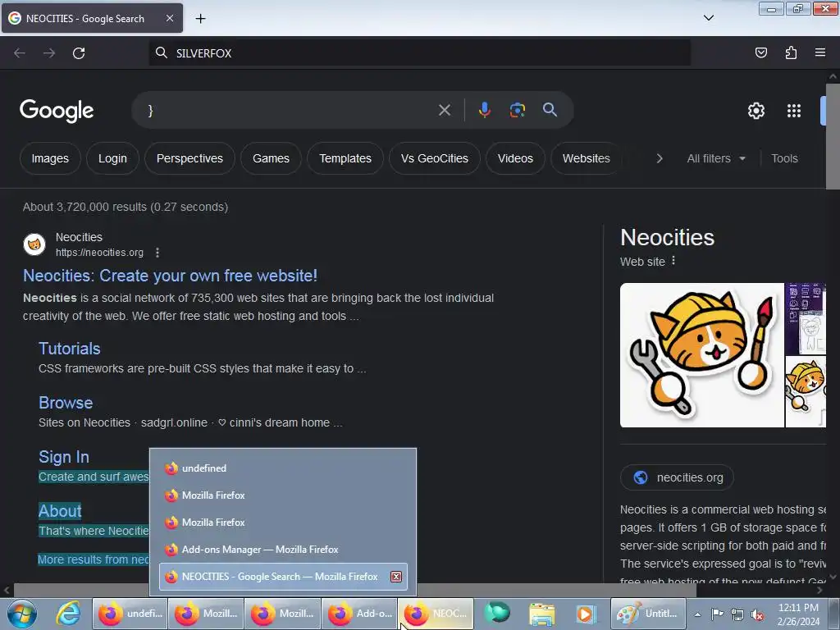Open Action Center flag tray icon
Viewport: 840px width, 630px height.
pos(717,614)
